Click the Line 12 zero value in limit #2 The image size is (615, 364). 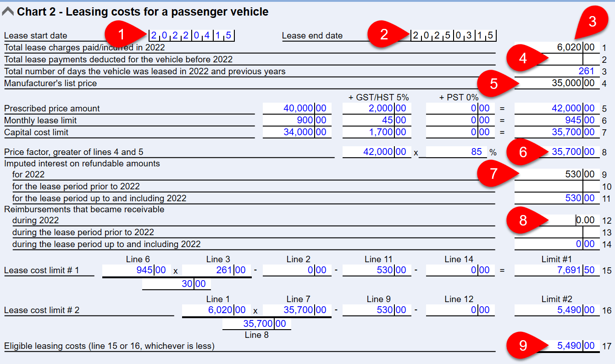point(460,310)
